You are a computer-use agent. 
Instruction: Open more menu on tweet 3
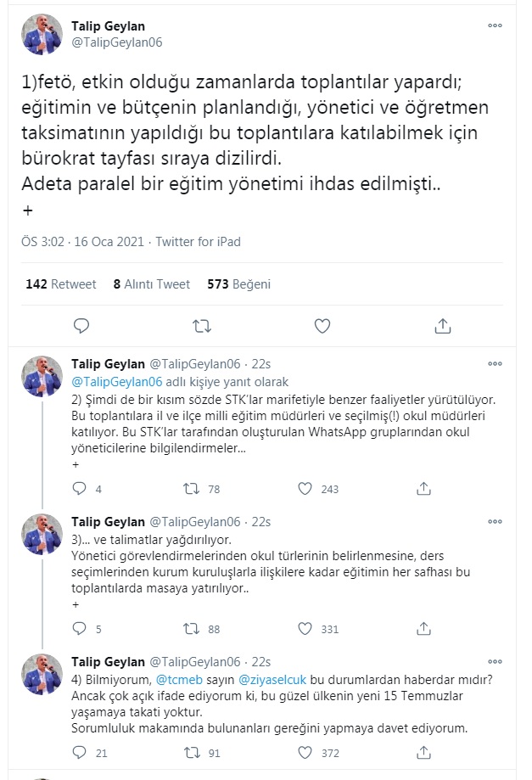click(x=495, y=521)
